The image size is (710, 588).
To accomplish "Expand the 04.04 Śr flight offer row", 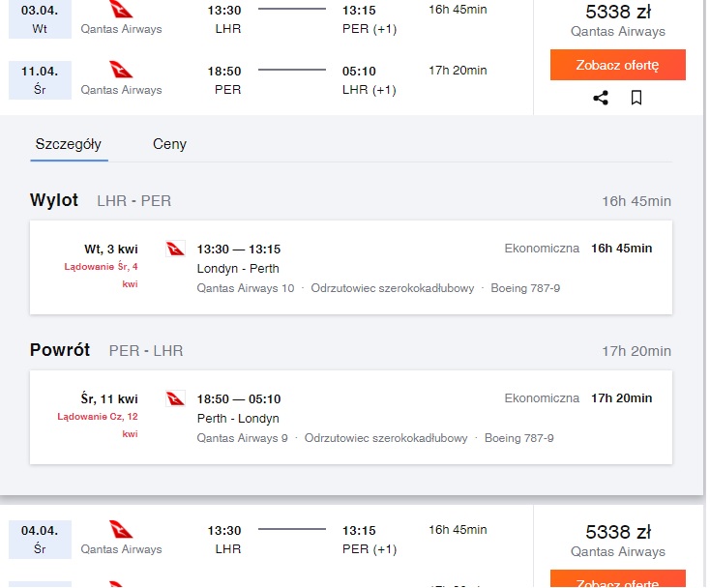I will tap(267, 539).
